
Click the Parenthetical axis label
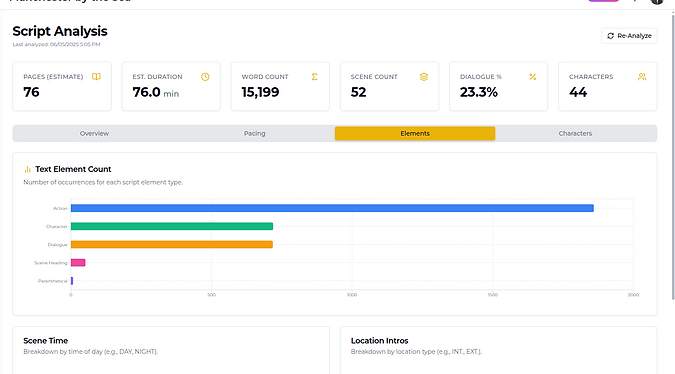click(x=53, y=281)
